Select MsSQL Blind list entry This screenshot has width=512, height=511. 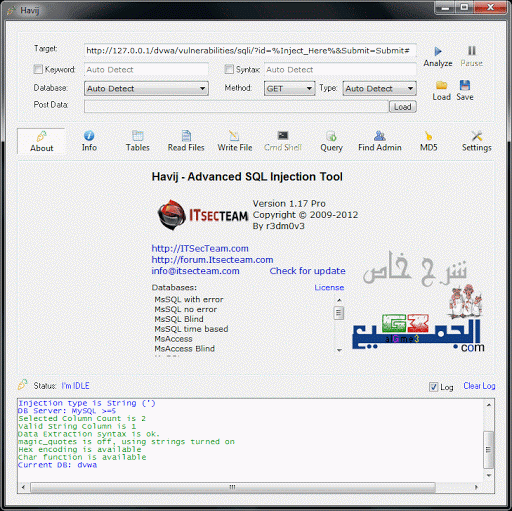[x=179, y=319]
